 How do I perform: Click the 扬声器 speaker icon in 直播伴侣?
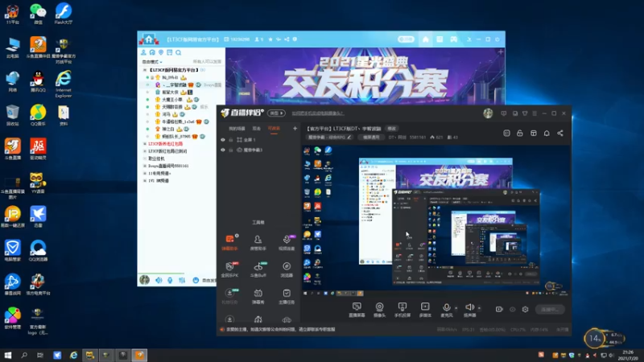(469, 307)
